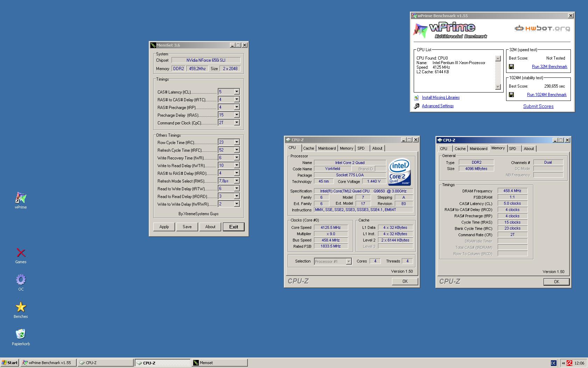Click the taskbar clock showing 12:06
The height and width of the screenshot is (368, 588).
579,363
